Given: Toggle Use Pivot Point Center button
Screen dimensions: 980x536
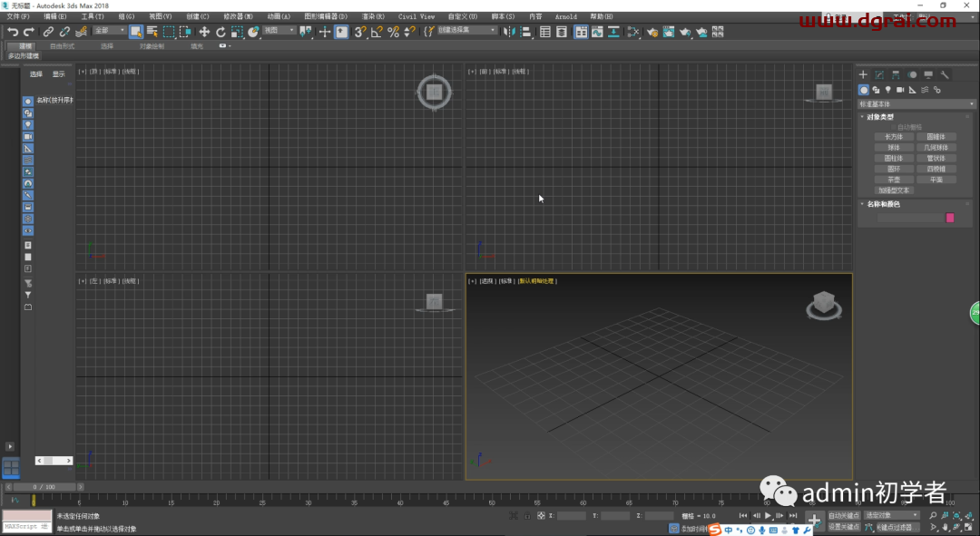Looking at the screenshot, I should coord(305,31).
